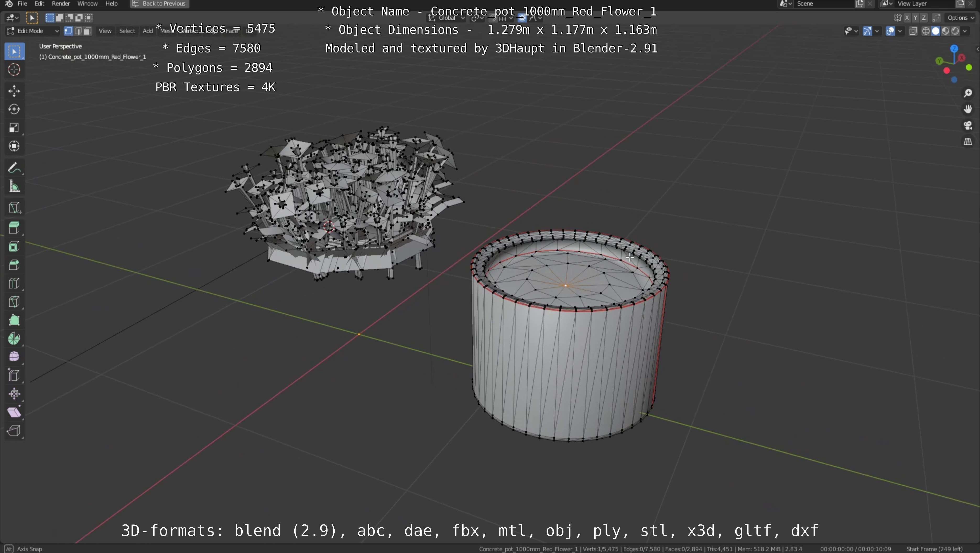Image resolution: width=980 pixels, height=553 pixels.
Task: Enable face select mode
Action: pos(88,31)
